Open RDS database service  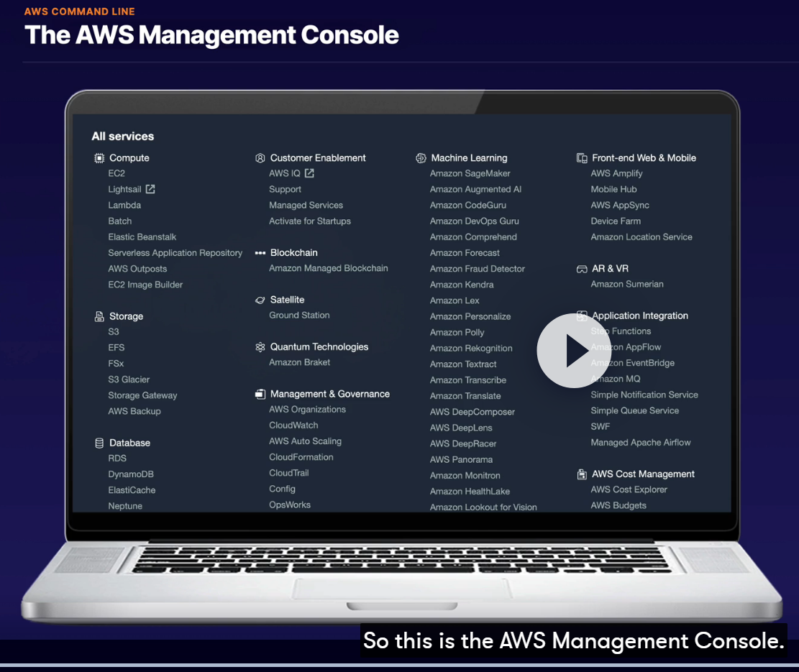pos(117,459)
